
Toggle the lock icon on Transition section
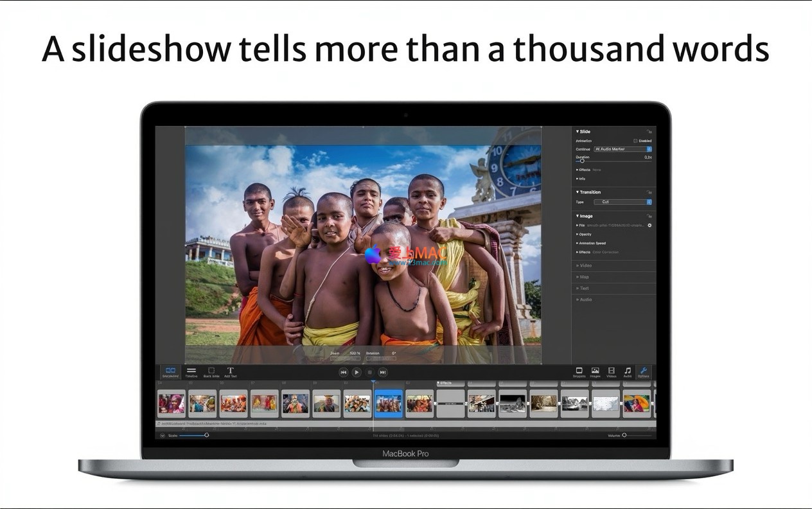pos(649,192)
